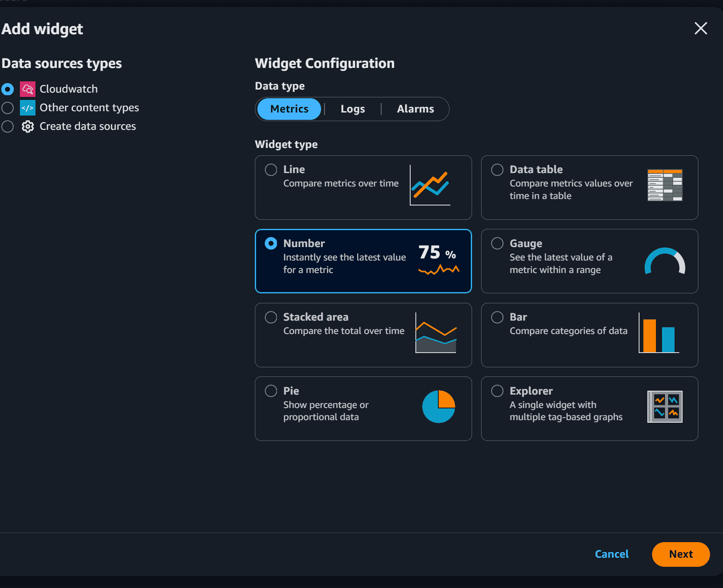Click the Line chart illustration icon
723x588 pixels.
click(430, 185)
